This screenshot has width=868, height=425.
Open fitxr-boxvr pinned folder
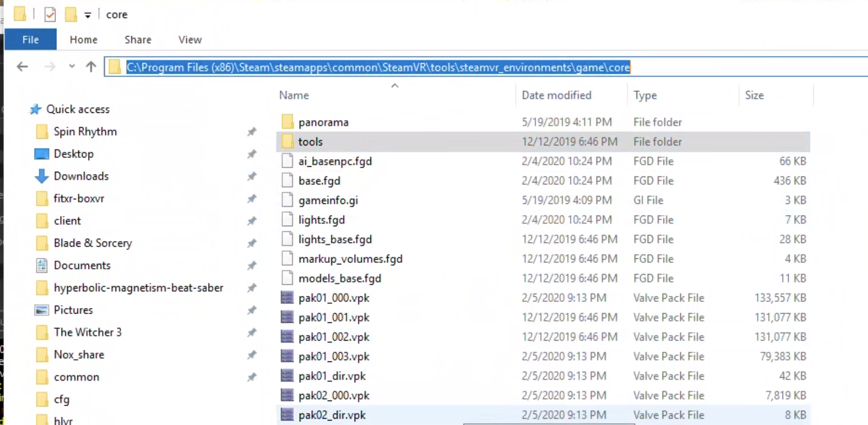(79, 199)
